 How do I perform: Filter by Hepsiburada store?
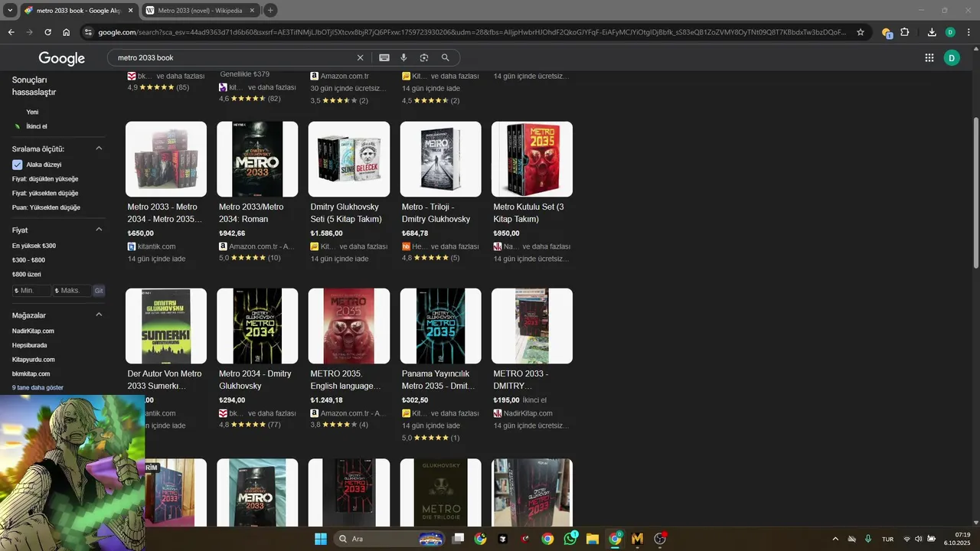[x=29, y=345]
